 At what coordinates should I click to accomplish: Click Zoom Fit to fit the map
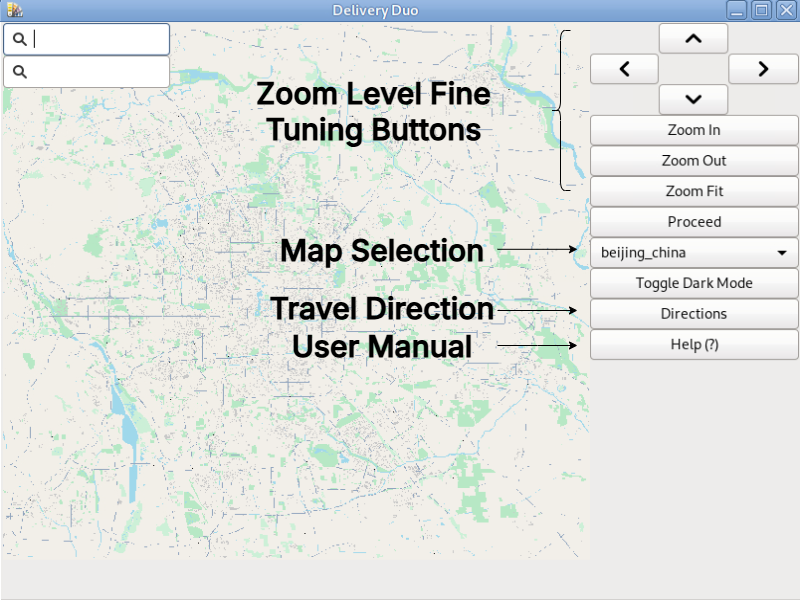point(694,191)
